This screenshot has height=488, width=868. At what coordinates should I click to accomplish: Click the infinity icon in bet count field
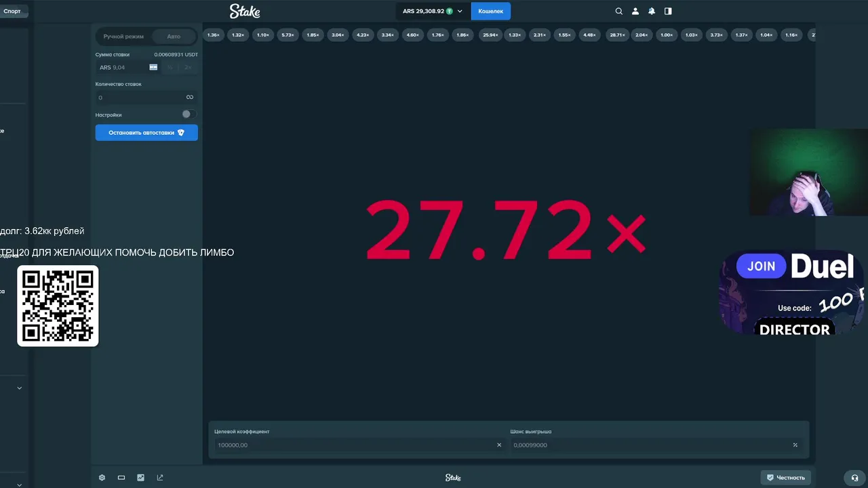[190, 97]
